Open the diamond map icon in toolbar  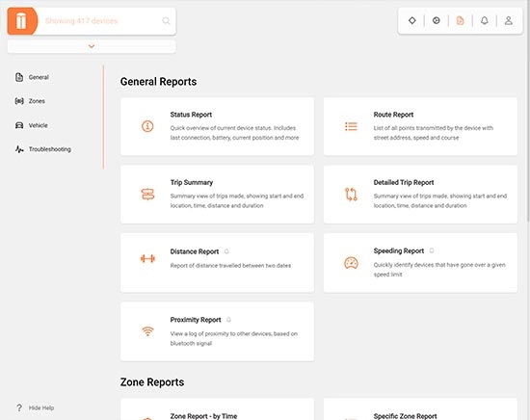tap(412, 20)
